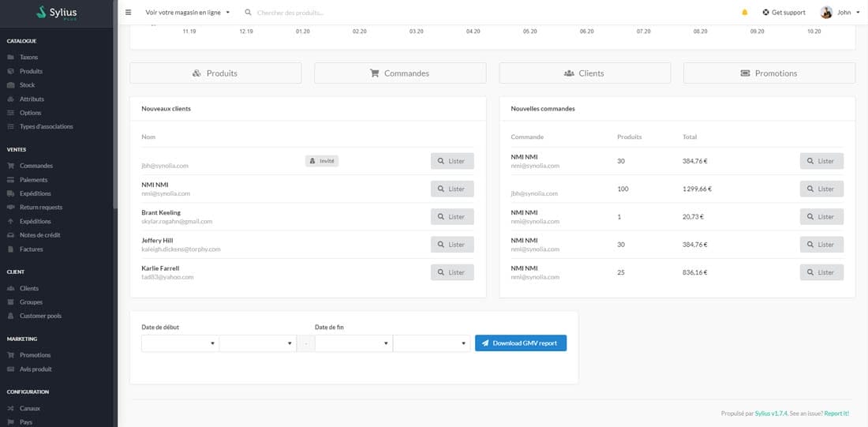Click Download GMV report button
868x427 pixels.
pyautogui.click(x=521, y=343)
